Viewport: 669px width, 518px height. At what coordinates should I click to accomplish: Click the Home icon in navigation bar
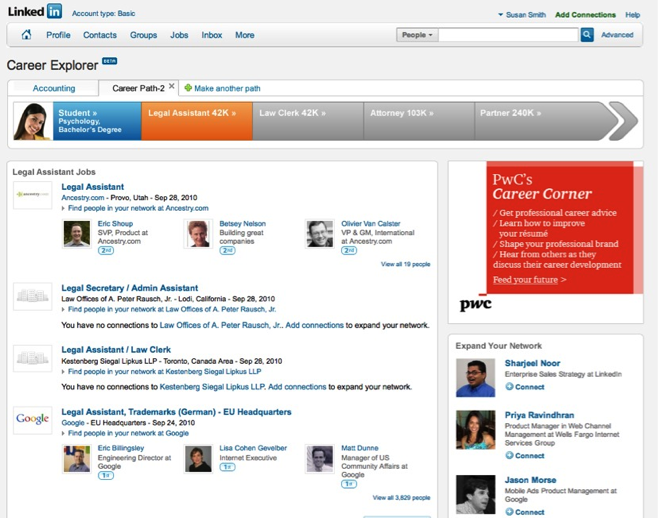coord(26,35)
